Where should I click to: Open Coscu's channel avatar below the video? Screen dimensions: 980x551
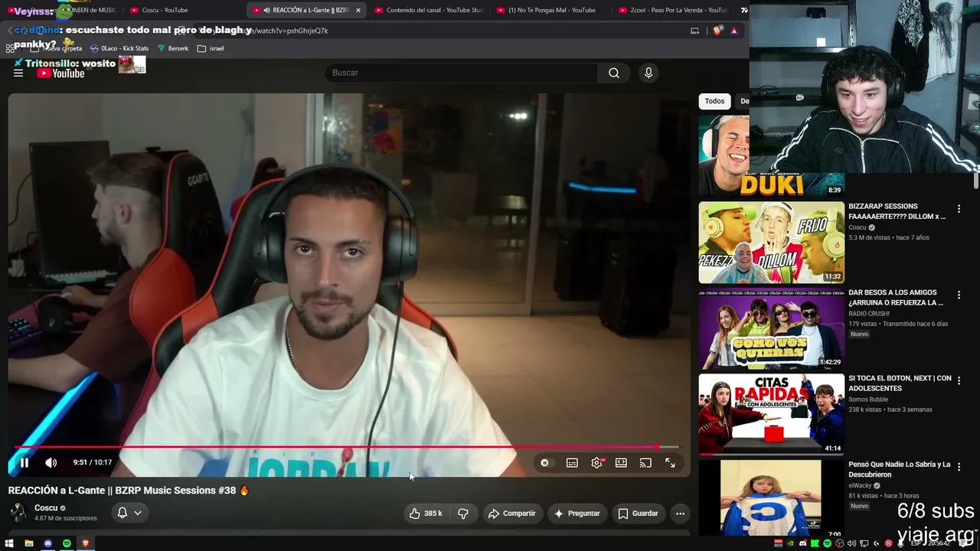tap(18, 513)
